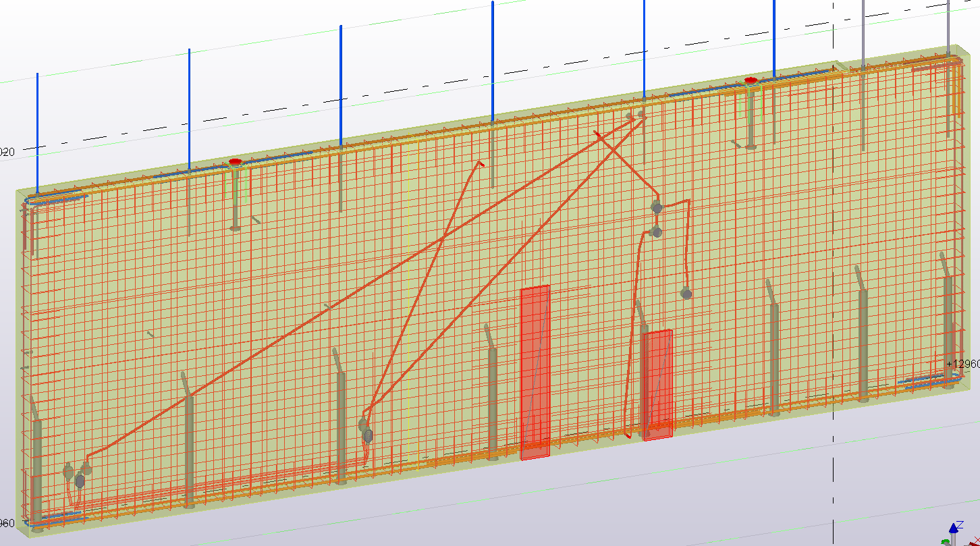
Task: Select the lower of the two stacked junction boxes
Action: 657,232
